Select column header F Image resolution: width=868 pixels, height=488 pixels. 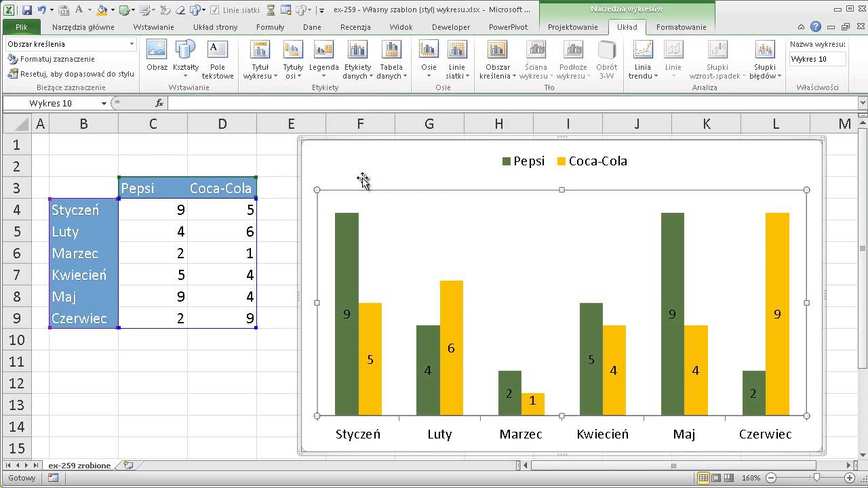360,123
